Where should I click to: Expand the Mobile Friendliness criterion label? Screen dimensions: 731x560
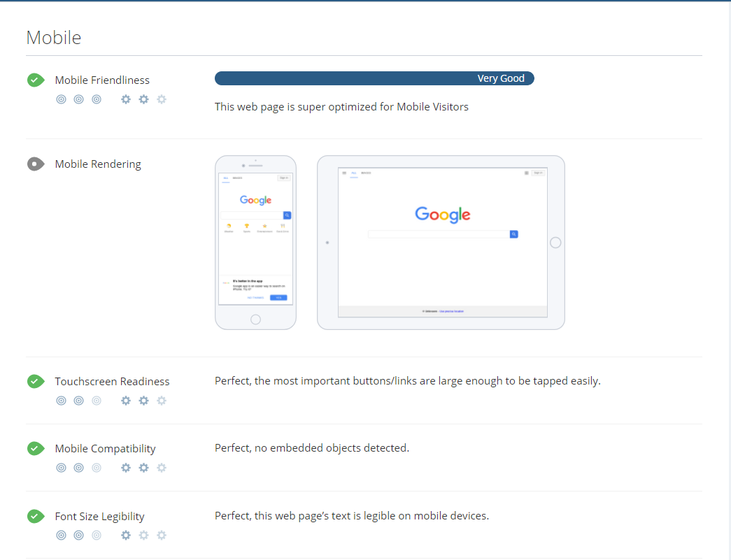click(x=102, y=80)
